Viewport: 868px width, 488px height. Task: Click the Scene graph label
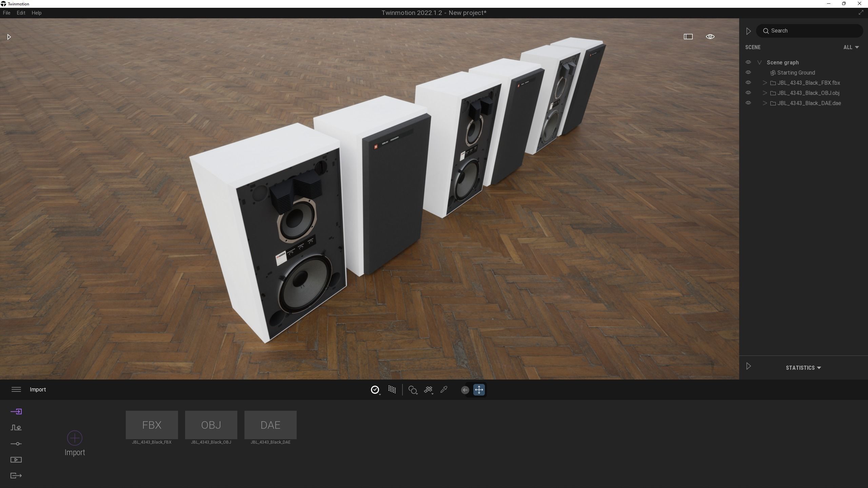click(783, 62)
